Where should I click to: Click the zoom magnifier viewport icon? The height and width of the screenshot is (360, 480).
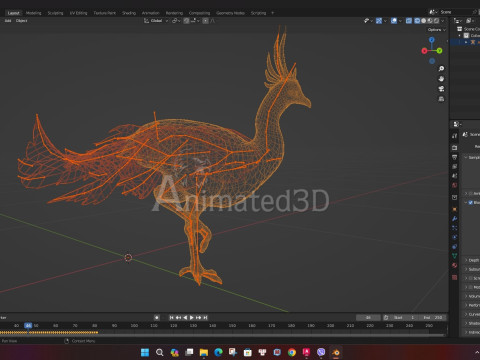[441, 69]
